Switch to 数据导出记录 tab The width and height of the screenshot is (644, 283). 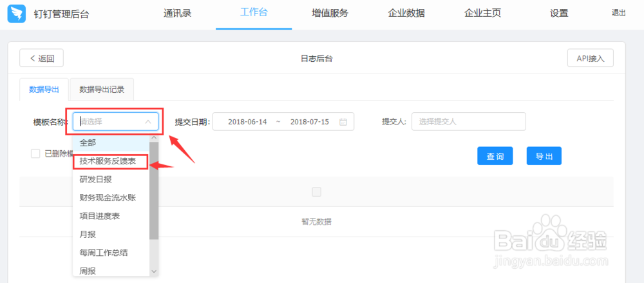coord(102,89)
